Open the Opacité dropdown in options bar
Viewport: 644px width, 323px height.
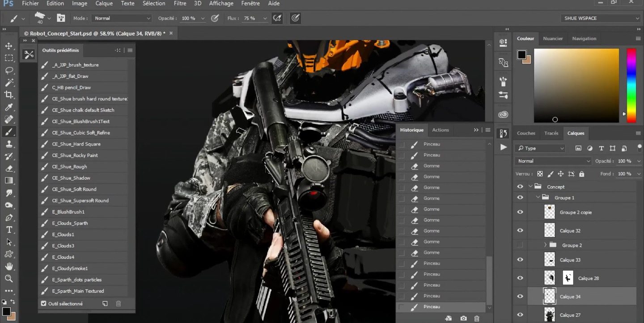[203, 18]
